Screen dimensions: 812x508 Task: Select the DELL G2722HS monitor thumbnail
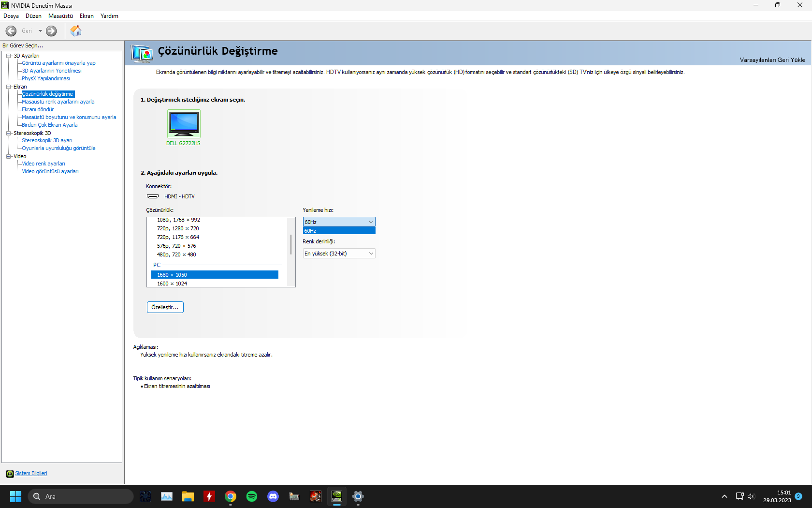184,124
